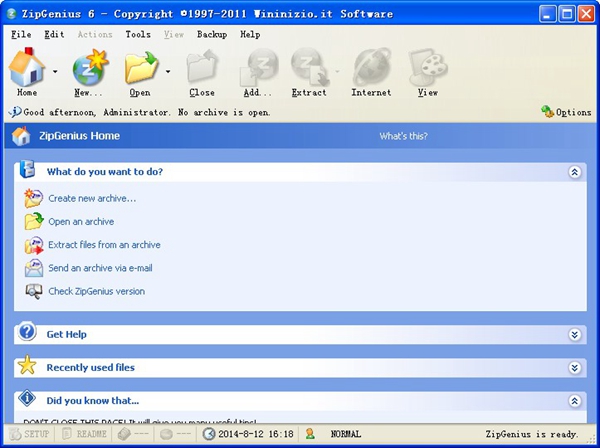Viewport: 600px width, 448px height.
Task: Click Send an archive via e-mail link
Action: [100, 268]
